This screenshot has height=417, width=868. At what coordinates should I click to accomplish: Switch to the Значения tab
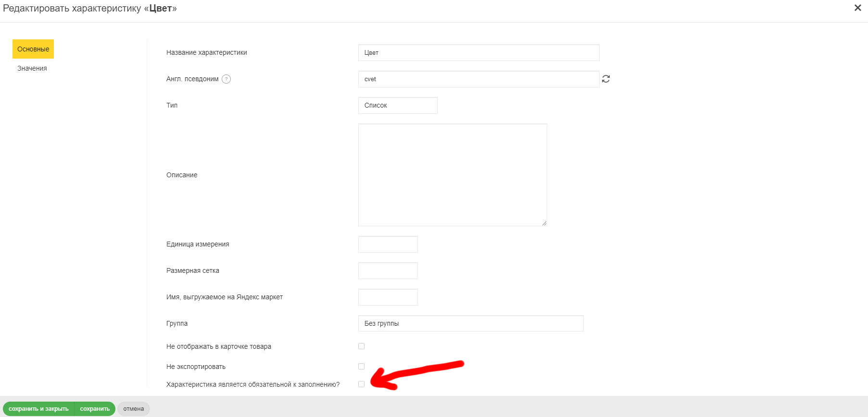pyautogui.click(x=32, y=68)
